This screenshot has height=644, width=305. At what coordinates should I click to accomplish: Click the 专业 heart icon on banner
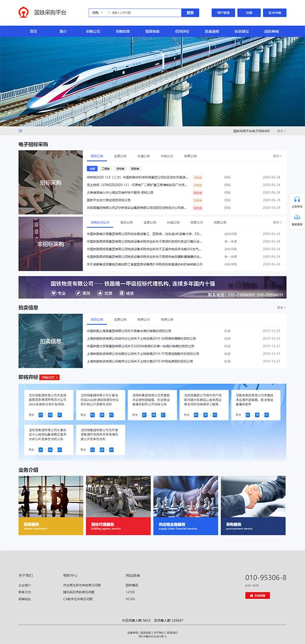click(x=54, y=293)
